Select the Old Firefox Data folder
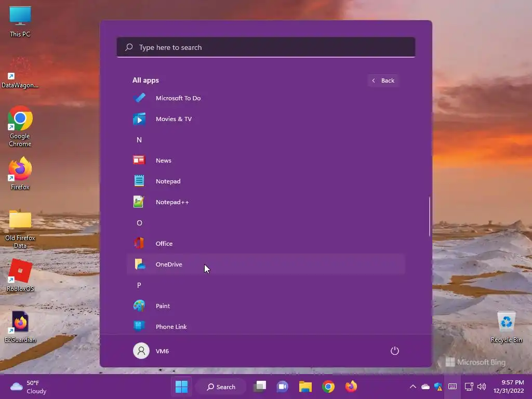This screenshot has height=399, width=532. [x=20, y=229]
